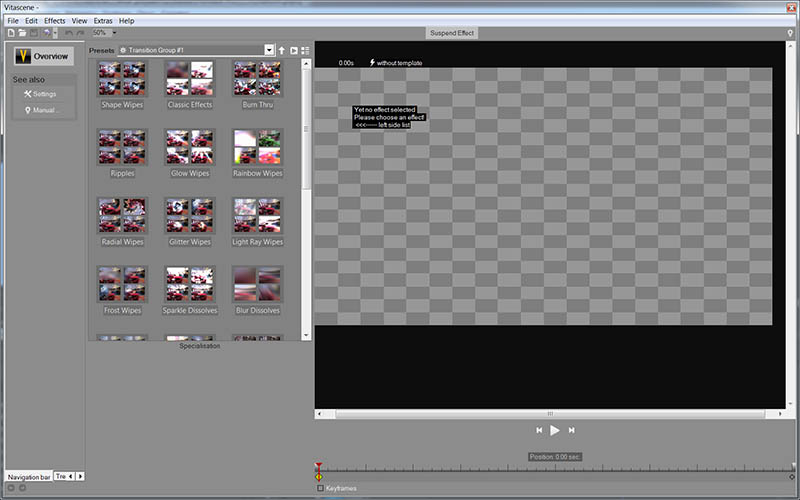
Task: Select the Glitter Wipes preset group
Action: 190,222
